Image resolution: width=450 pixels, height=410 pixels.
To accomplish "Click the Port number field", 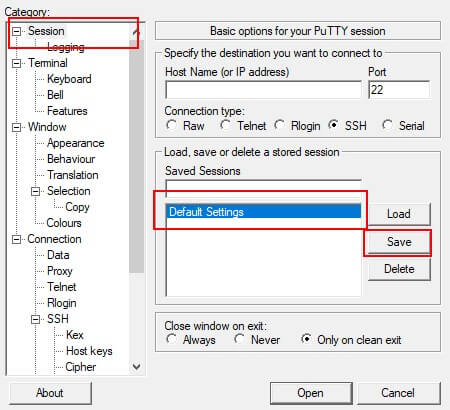I will click(399, 90).
